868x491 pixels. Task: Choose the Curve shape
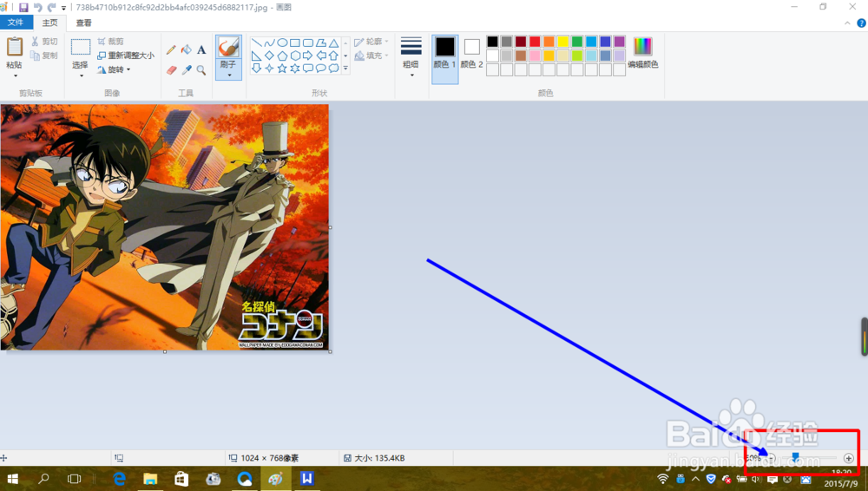click(269, 43)
